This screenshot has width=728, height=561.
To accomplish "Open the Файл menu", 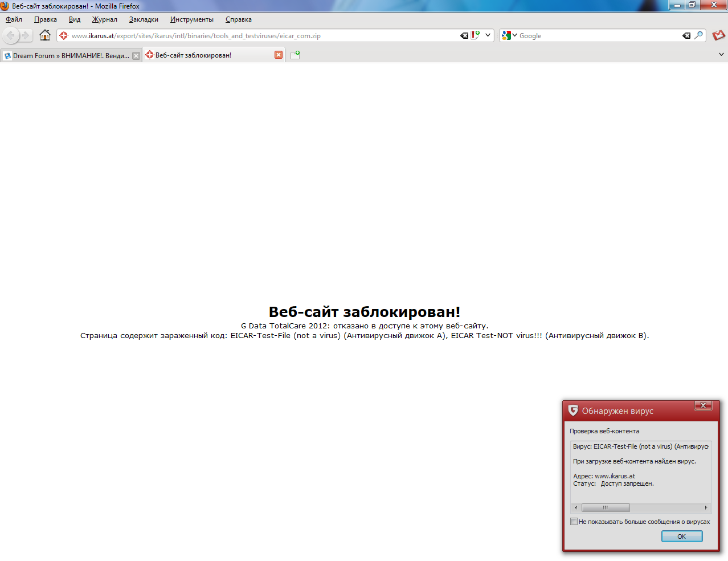I will (14, 19).
